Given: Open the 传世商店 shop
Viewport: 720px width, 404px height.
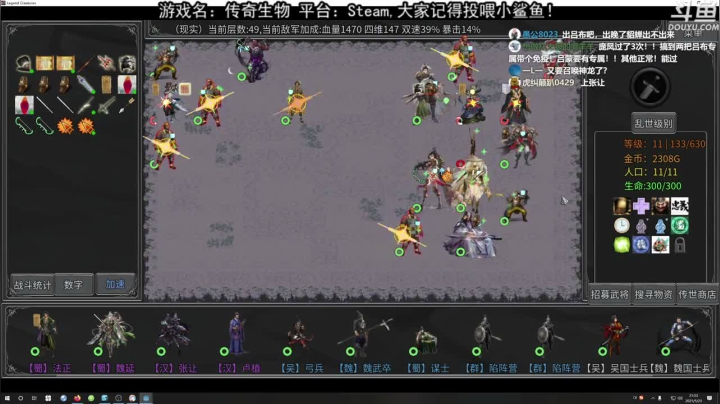Looking at the screenshot, I should [697, 295].
